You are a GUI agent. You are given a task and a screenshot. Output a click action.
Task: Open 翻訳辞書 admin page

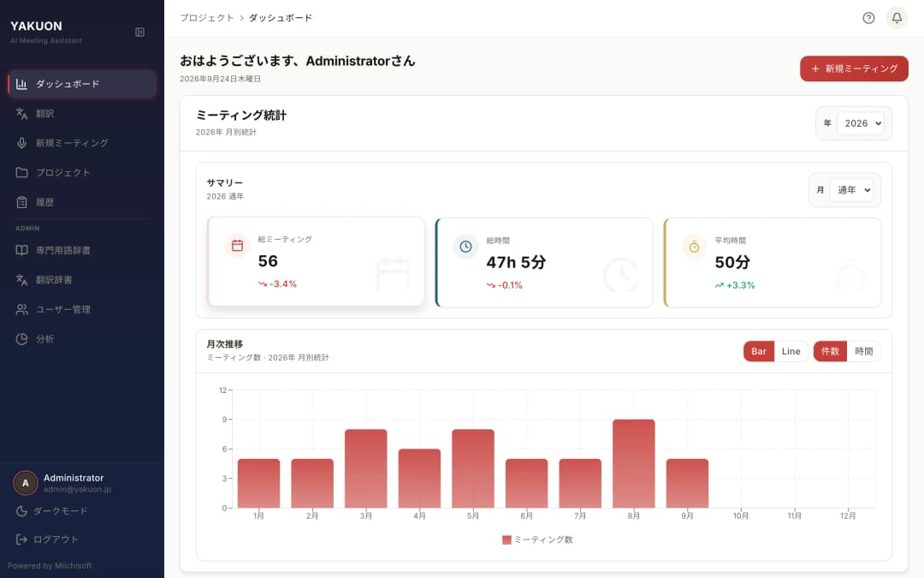(82, 279)
